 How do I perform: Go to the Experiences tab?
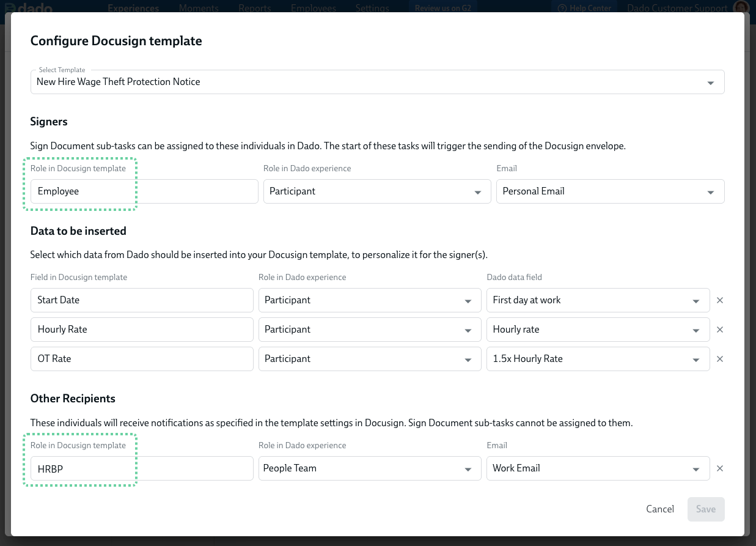[133, 8]
